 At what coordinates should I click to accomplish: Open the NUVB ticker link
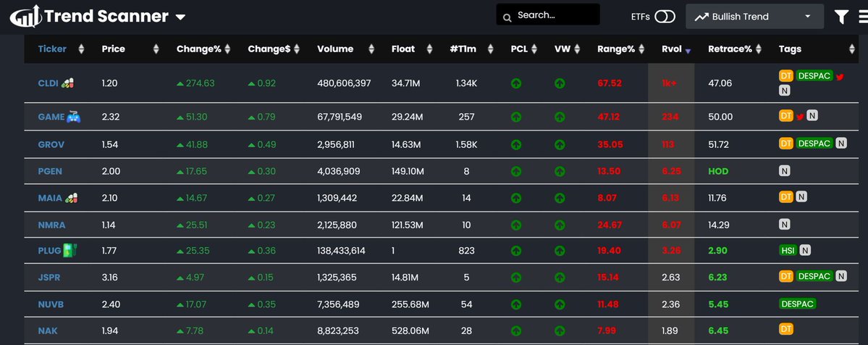[51, 304]
